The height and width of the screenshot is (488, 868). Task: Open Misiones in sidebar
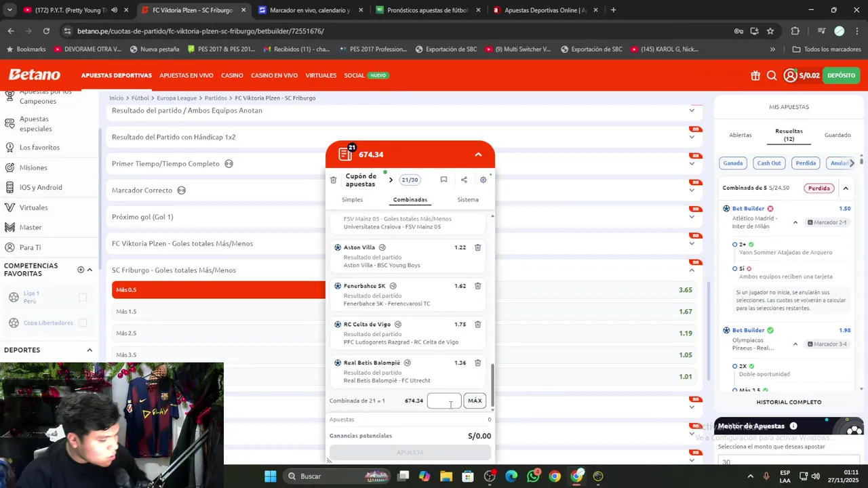33,167
